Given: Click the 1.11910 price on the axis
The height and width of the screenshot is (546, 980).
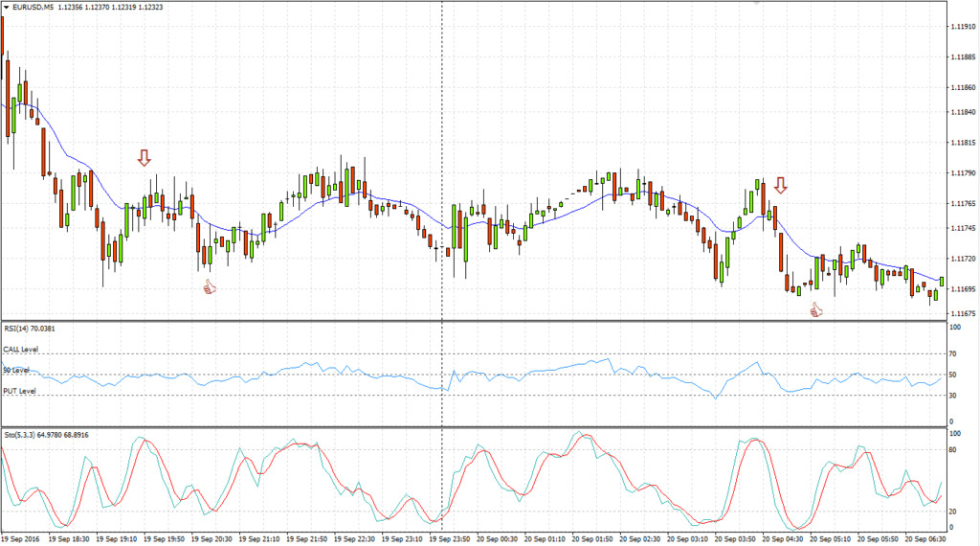Looking at the screenshot, I should pos(963,27).
